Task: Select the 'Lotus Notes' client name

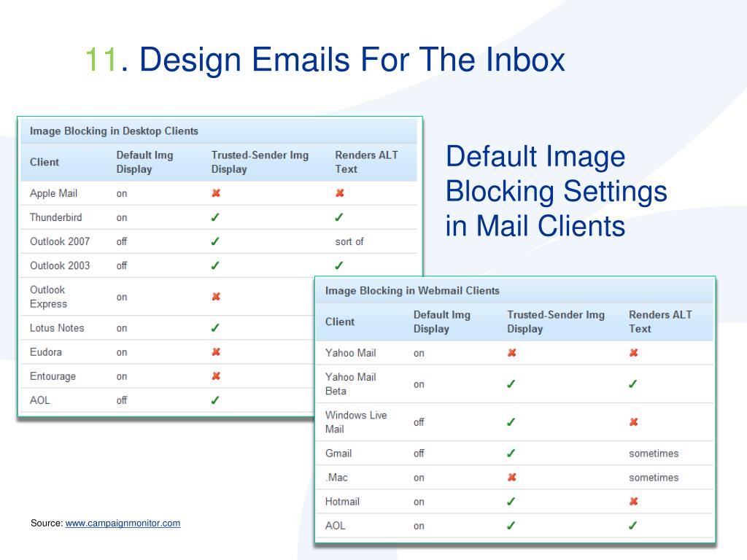Action: point(57,327)
